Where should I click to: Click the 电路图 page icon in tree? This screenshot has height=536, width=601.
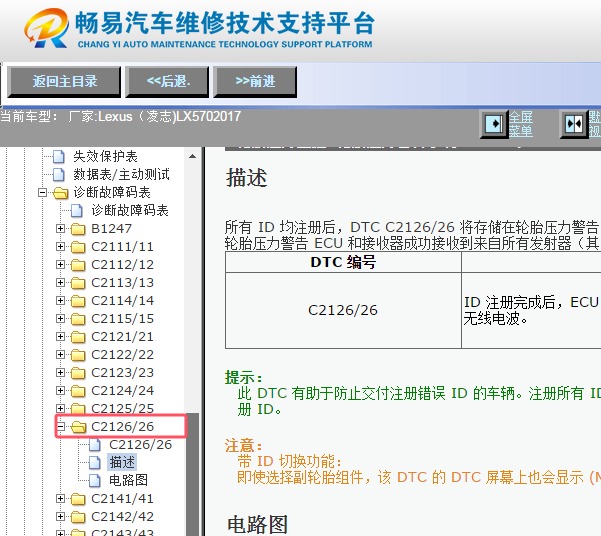(x=95, y=480)
